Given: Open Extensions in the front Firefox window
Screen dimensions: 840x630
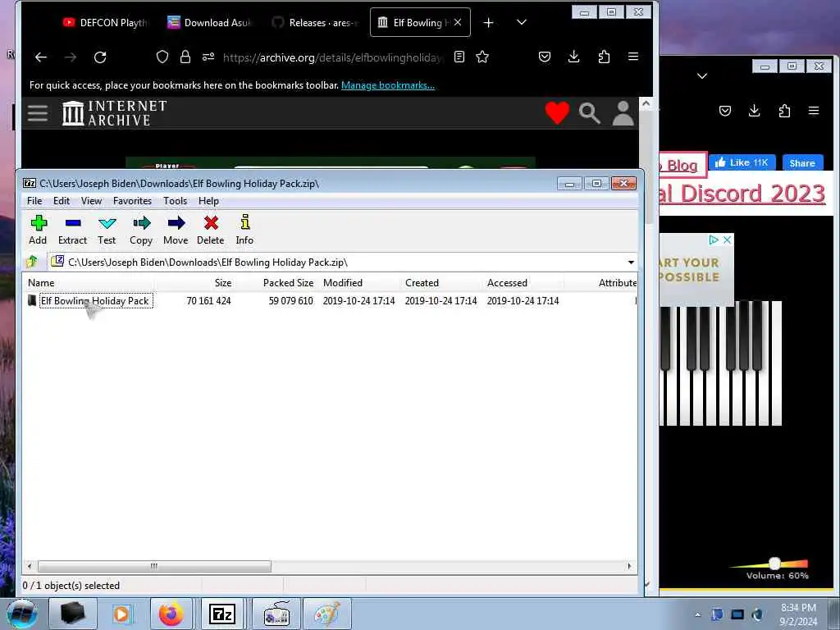Looking at the screenshot, I should pos(604,57).
